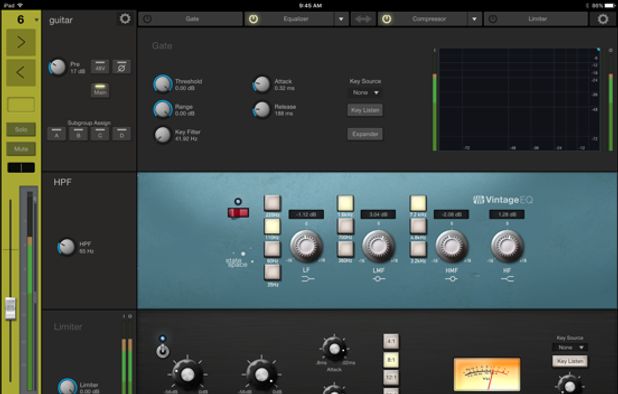Toggle polarity invert (Ø) button
Viewport: 618px width, 394px height.
click(121, 67)
